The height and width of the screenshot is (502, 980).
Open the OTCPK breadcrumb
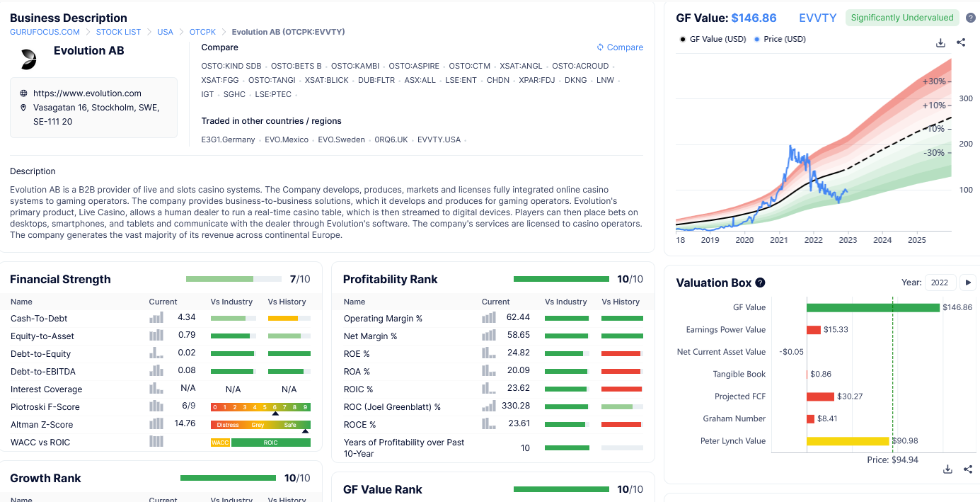(202, 32)
